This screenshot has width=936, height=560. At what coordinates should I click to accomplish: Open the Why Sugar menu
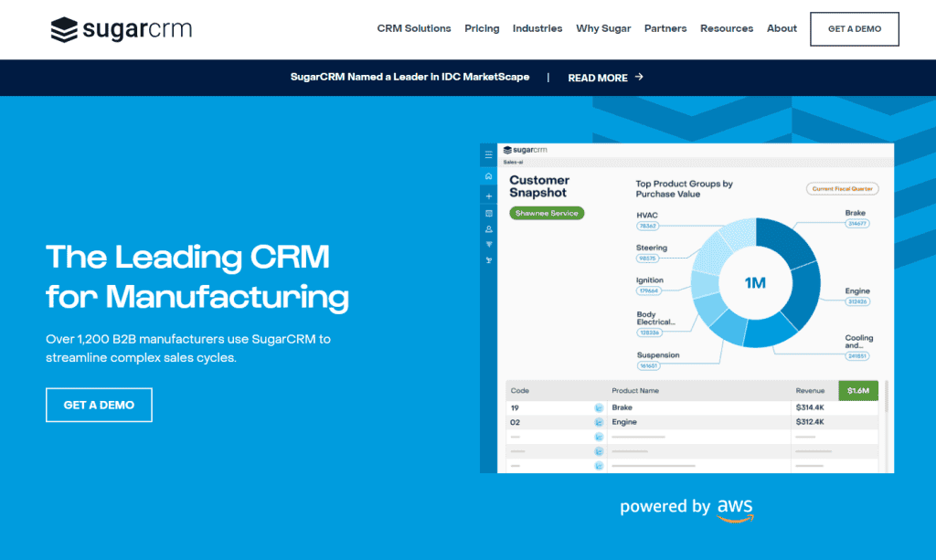(603, 28)
